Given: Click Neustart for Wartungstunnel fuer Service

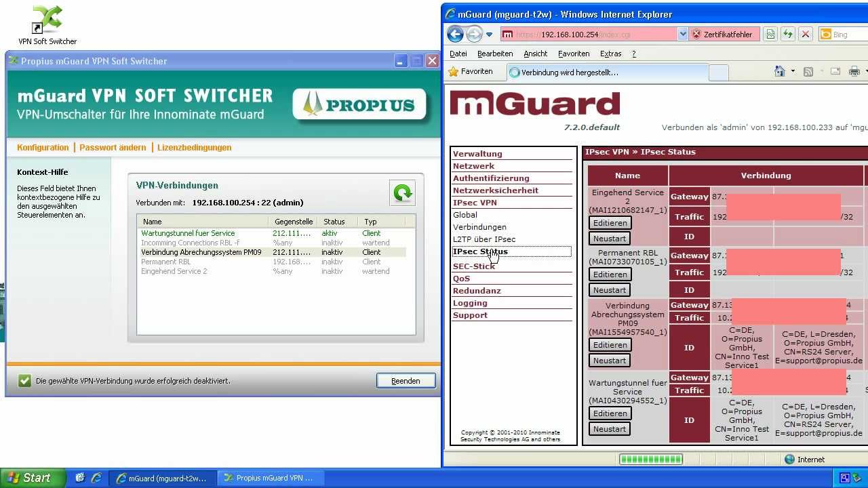Looking at the screenshot, I should pos(610,429).
